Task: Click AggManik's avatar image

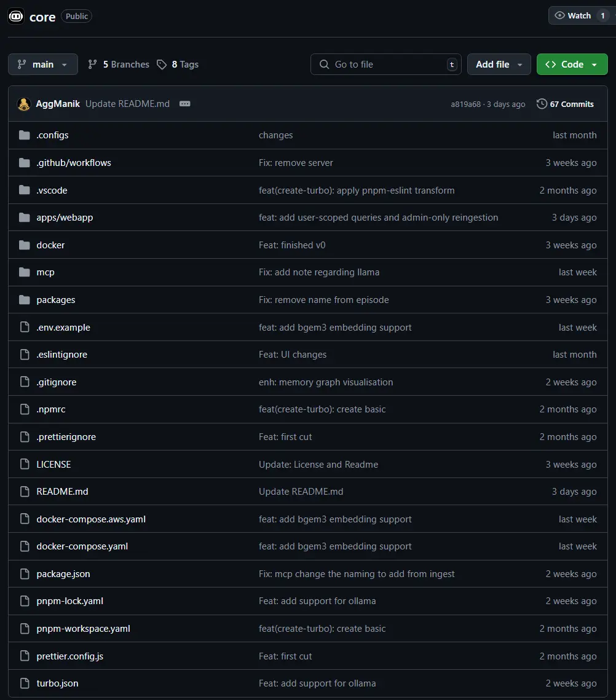Action: pyautogui.click(x=24, y=104)
